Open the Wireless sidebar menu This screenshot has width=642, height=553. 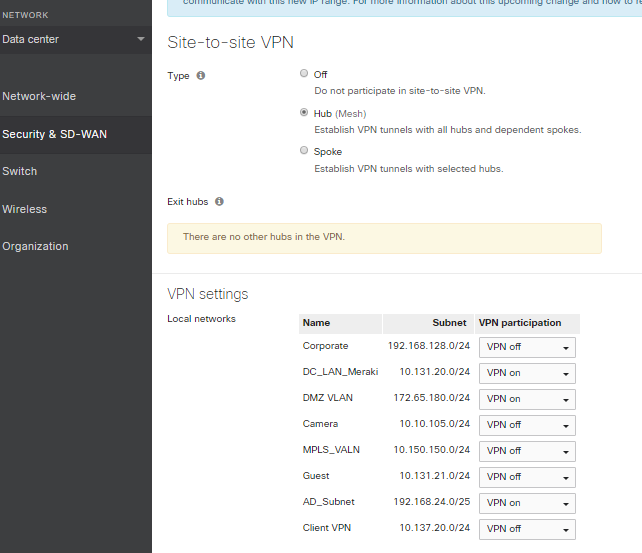pyautogui.click(x=25, y=209)
